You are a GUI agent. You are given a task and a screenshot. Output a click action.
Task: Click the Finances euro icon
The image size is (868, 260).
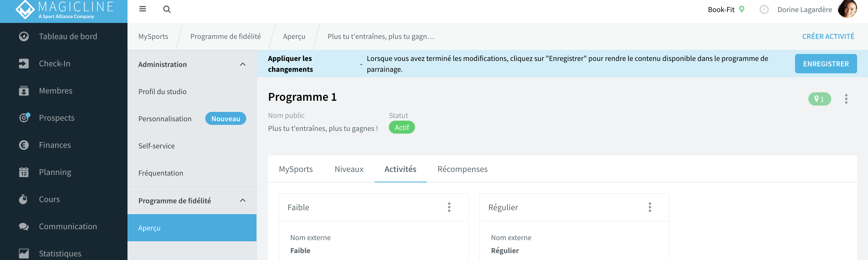(24, 145)
